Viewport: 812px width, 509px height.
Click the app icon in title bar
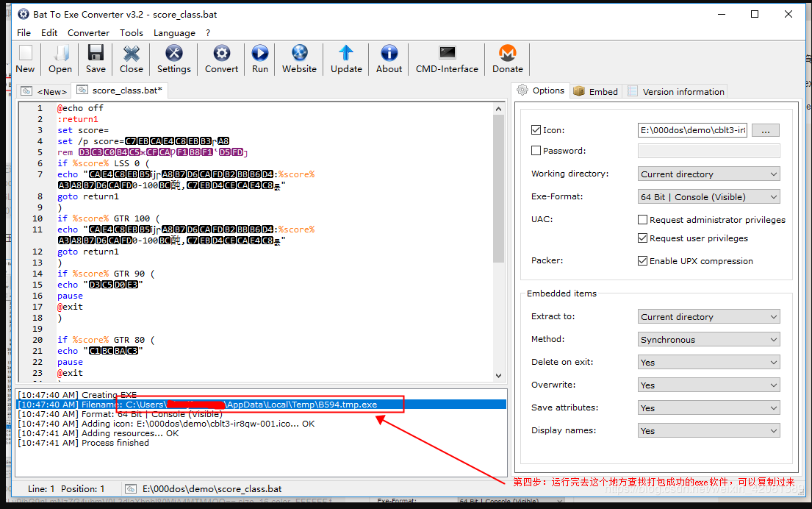24,14
